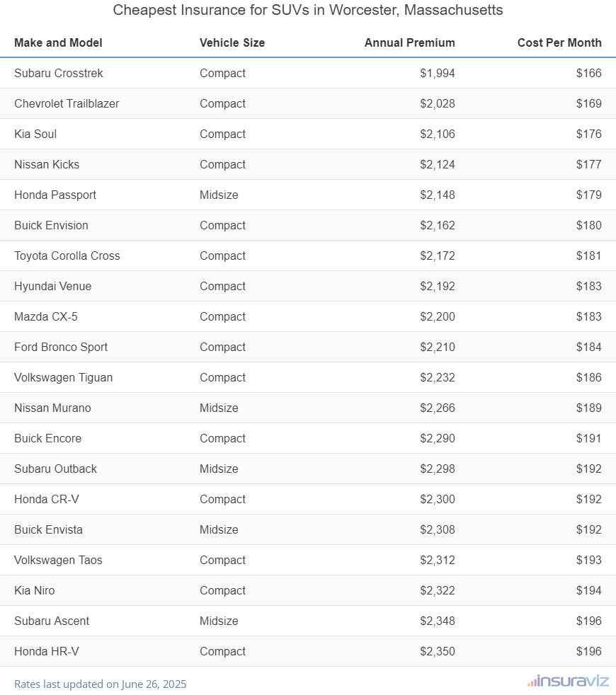Select the Honda HR-V row
Image resolution: width=616 pixels, height=695 pixels.
tap(47, 651)
